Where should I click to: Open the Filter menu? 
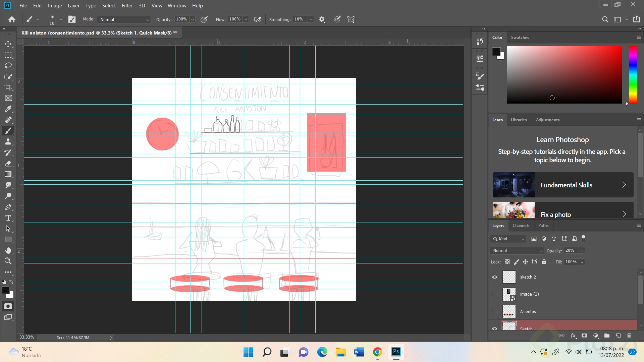(x=127, y=6)
